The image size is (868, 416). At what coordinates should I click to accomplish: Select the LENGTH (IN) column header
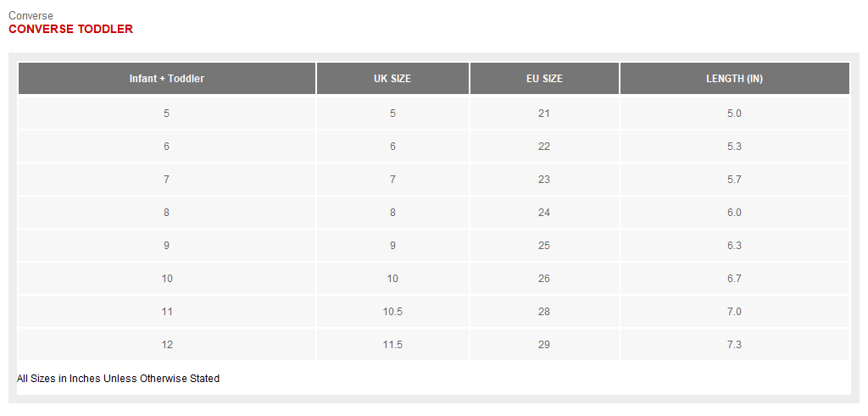(734, 79)
